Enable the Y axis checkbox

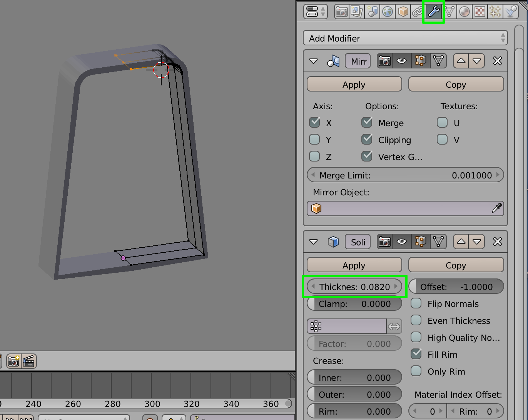(314, 139)
